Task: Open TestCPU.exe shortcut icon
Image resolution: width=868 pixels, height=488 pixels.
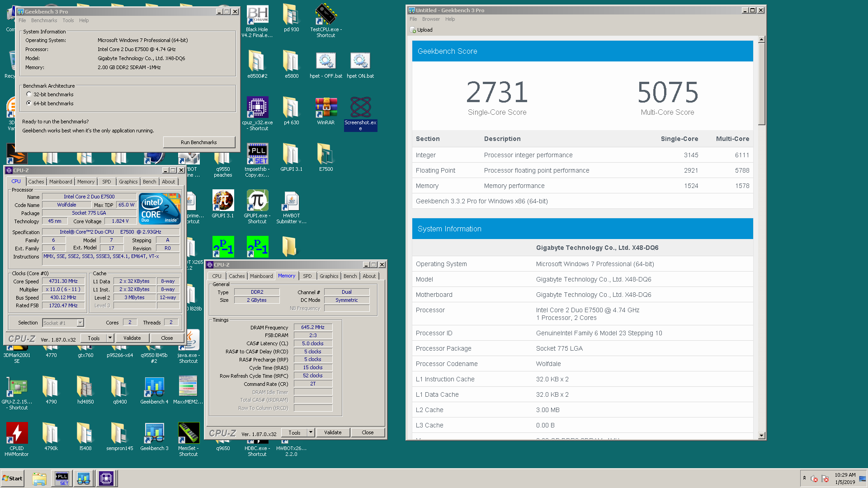Action: pyautogui.click(x=326, y=21)
